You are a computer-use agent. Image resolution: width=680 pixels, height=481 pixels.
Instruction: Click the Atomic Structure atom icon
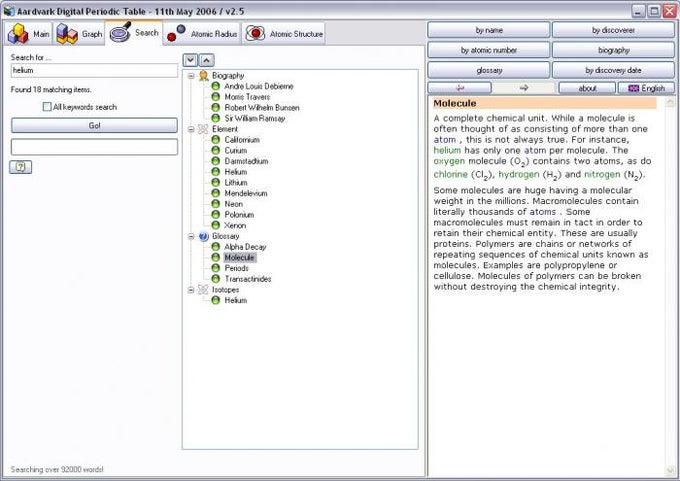click(x=255, y=33)
